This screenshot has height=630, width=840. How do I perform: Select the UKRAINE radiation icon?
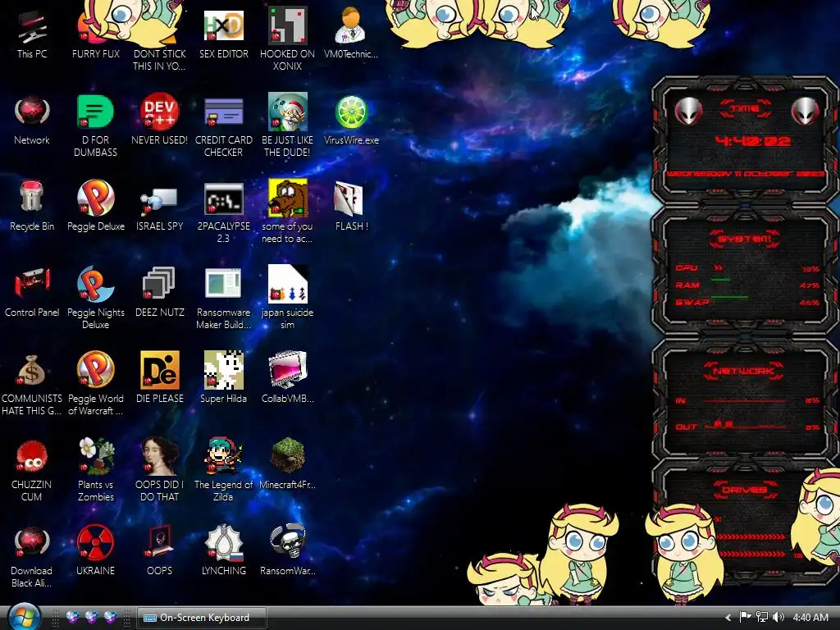(x=95, y=542)
